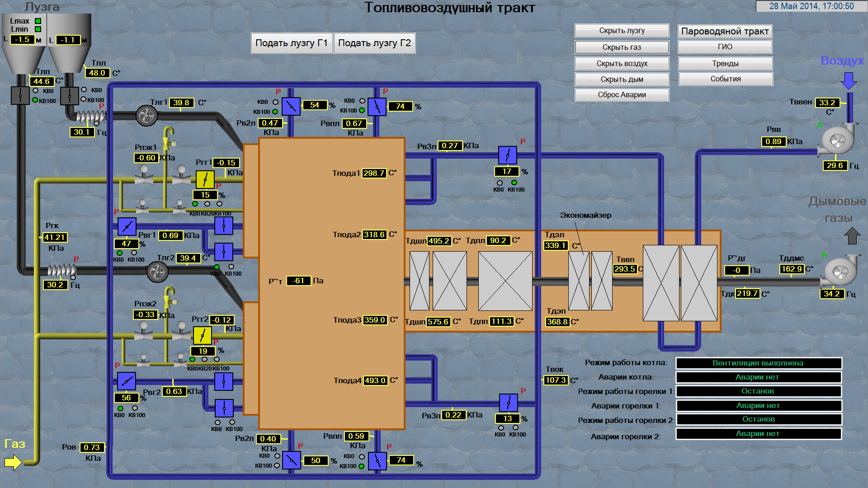The image size is (868, 488).
Task: Click the furnace draft value -61 Па
Action: (298, 281)
